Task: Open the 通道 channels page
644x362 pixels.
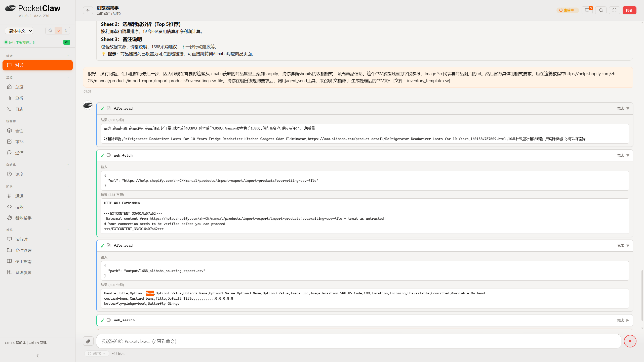Action: 38,196
